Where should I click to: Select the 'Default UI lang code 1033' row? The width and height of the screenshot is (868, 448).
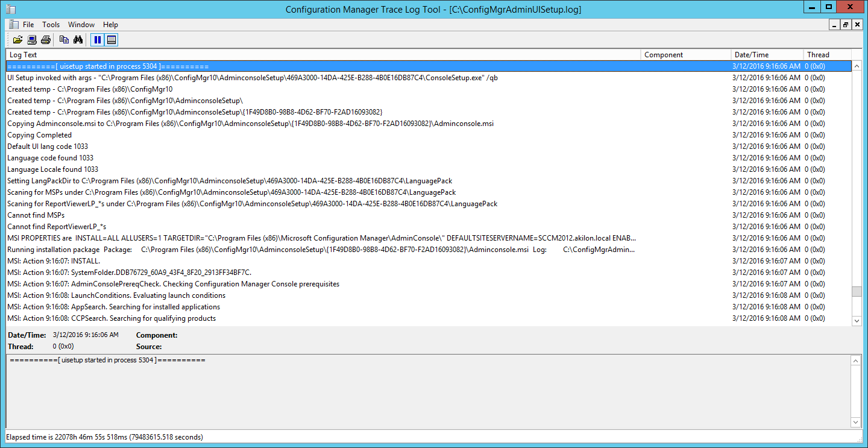[x=429, y=147]
